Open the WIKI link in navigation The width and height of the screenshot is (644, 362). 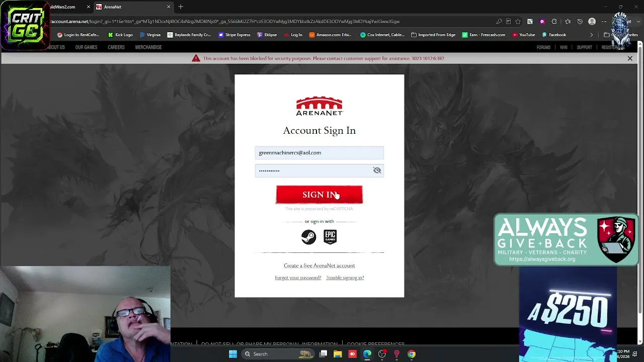tap(563, 47)
